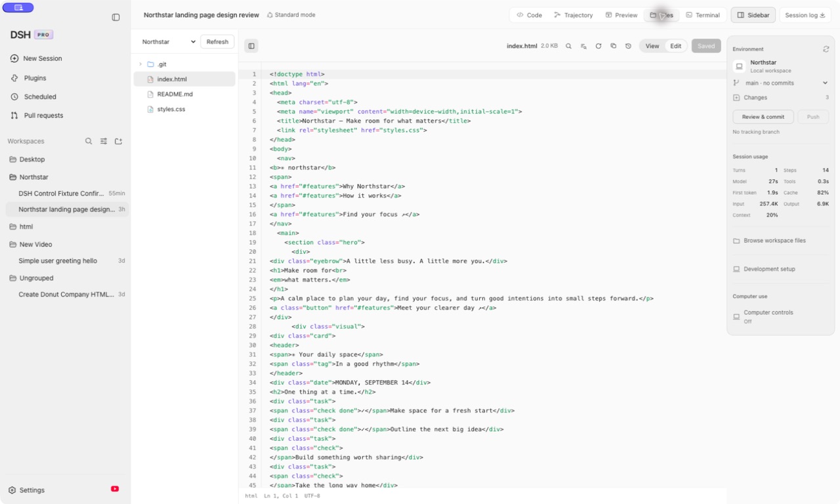Toggle the Sidebar button
This screenshot has width=840, height=504.
[753, 15]
